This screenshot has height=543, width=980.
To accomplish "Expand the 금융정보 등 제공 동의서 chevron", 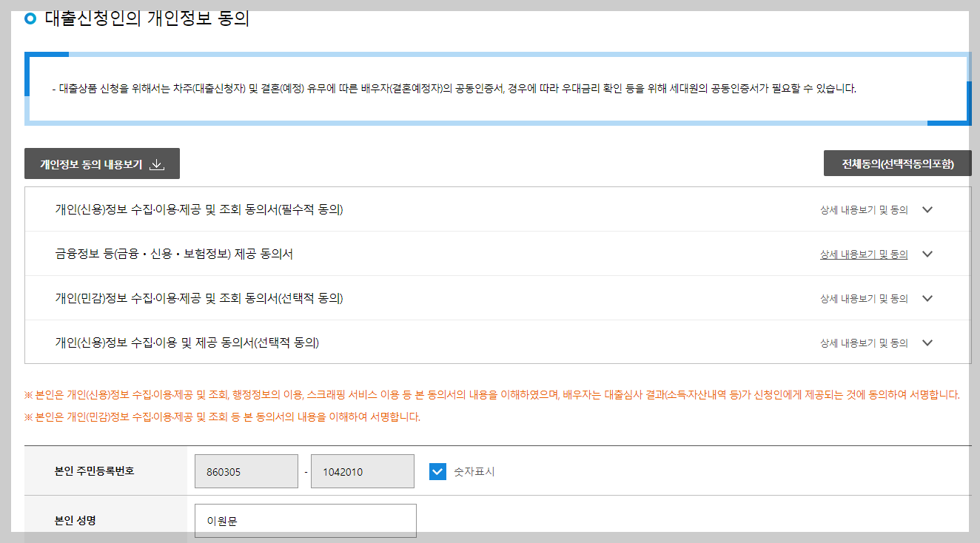I will (927, 254).
